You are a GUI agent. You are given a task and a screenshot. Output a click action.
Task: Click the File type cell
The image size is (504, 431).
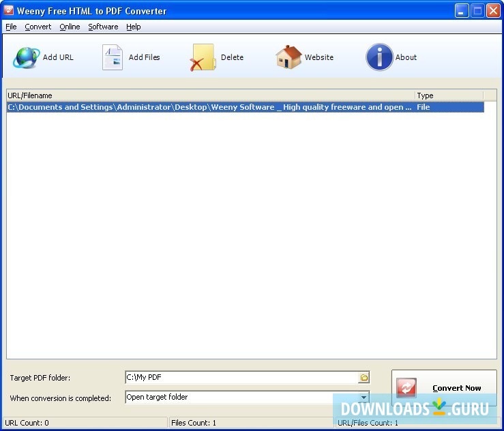point(424,107)
